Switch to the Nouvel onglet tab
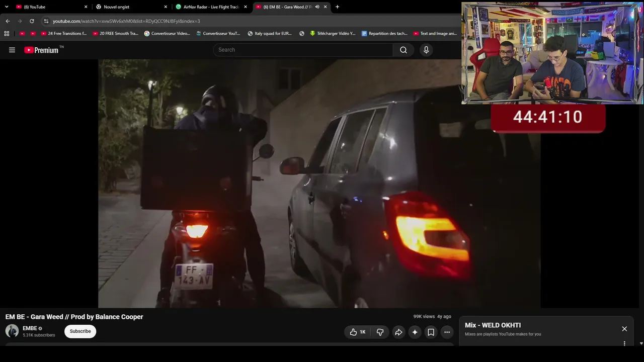Screen dimensions: 644x362 pos(131,7)
